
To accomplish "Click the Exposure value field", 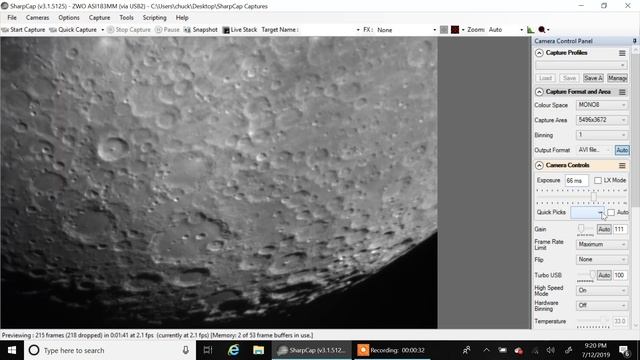I will pyautogui.click(x=576, y=180).
